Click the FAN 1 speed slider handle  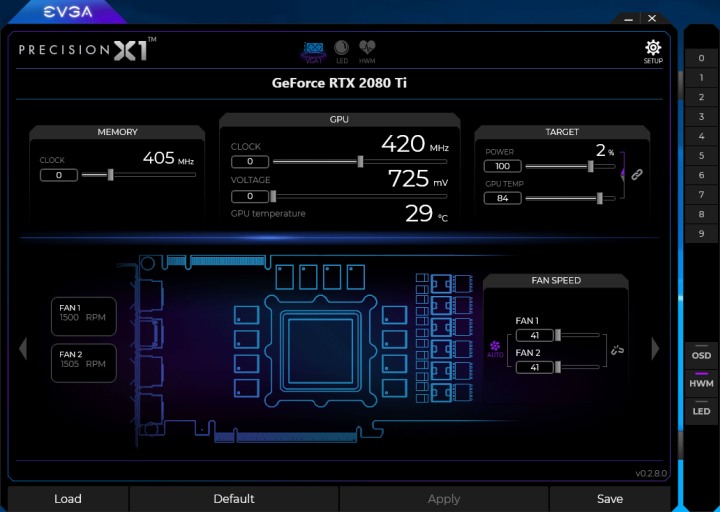[557, 335]
